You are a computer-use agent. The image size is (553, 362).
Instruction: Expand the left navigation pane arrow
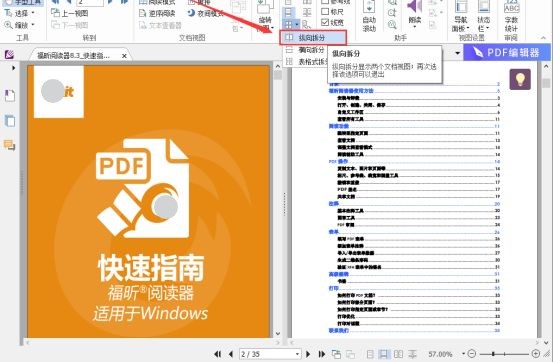coord(13,68)
